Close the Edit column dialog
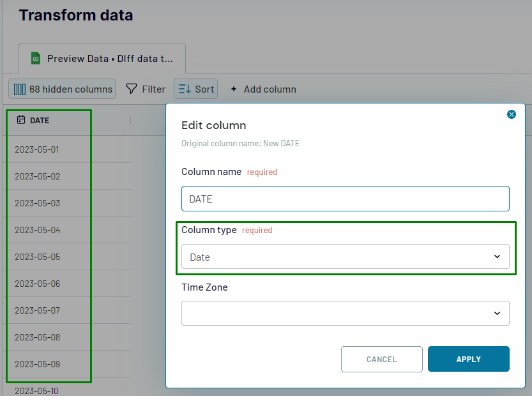Image resolution: width=532 pixels, height=396 pixels. coord(511,114)
